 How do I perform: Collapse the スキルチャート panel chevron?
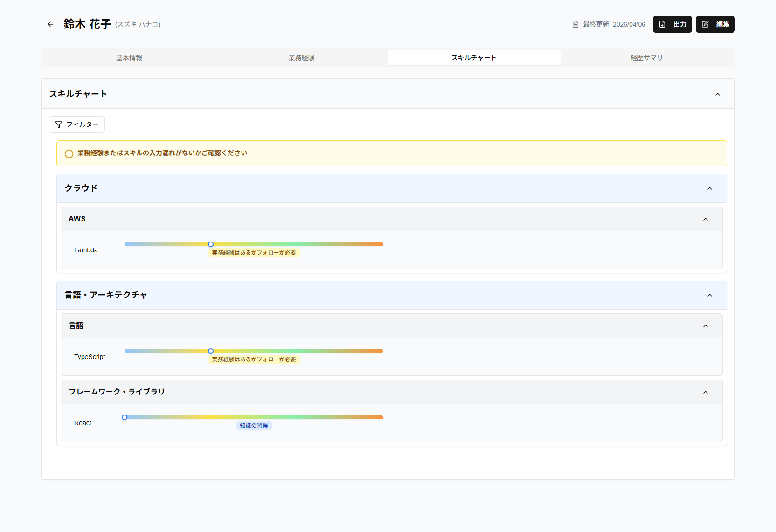tap(718, 94)
